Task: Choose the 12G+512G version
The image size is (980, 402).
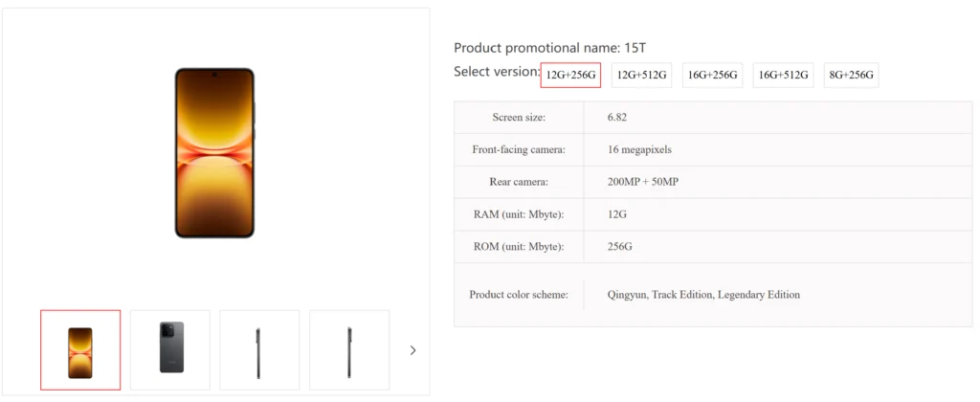Action: tap(641, 75)
